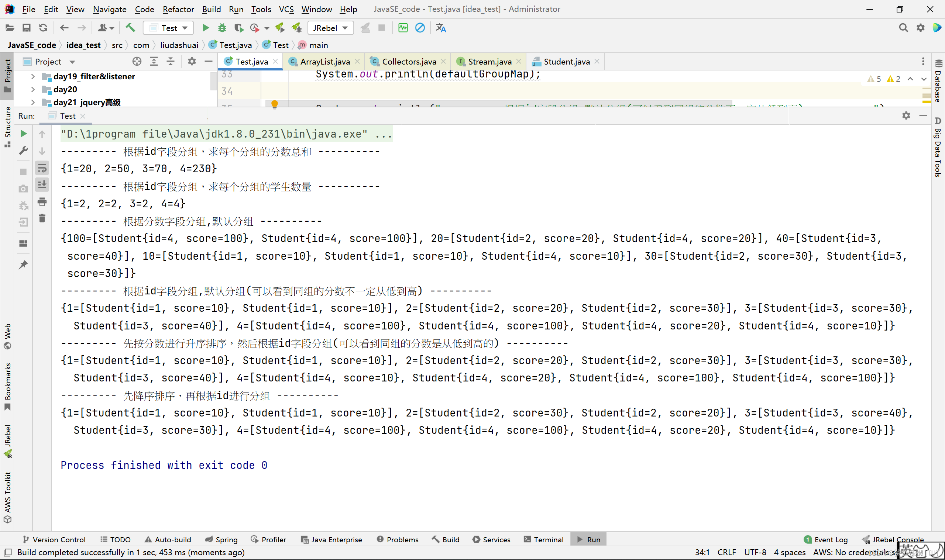The height and width of the screenshot is (560, 945).
Task: Open the Refactor menu
Action: click(x=178, y=9)
